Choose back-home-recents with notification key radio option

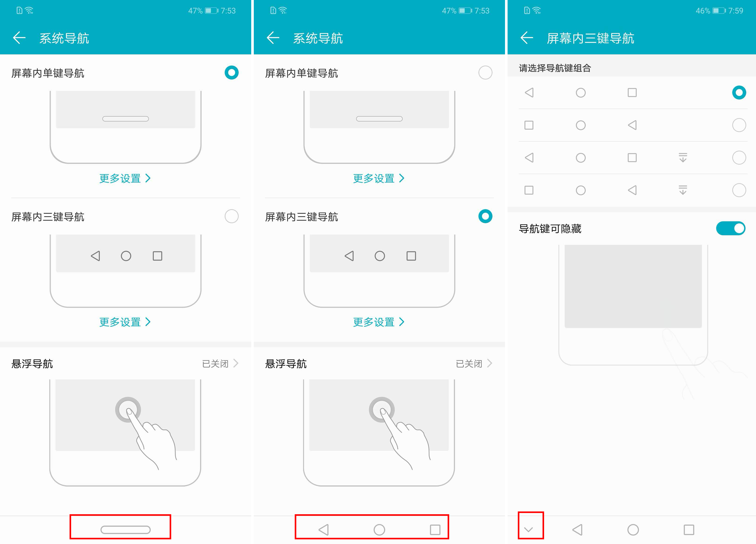[739, 158]
